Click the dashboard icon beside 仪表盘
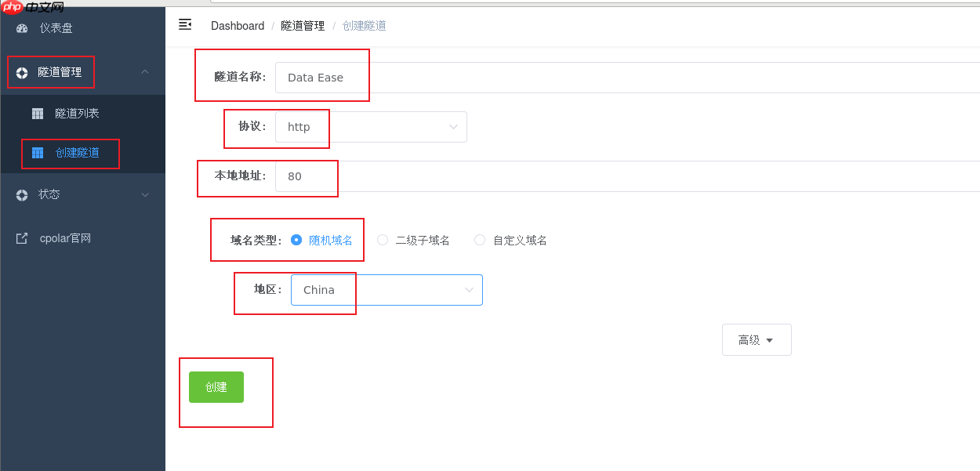 (x=20, y=28)
